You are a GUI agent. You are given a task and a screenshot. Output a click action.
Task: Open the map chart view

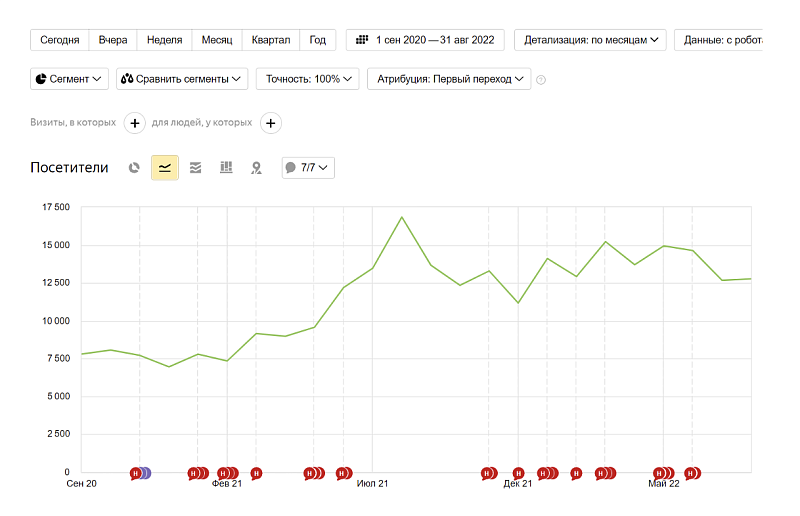[256, 168]
